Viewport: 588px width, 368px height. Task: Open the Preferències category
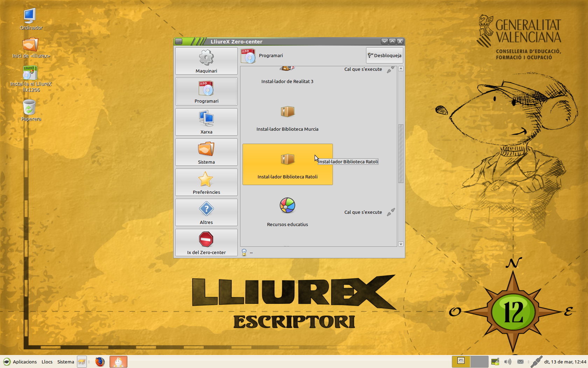pyautogui.click(x=206, y=182)
